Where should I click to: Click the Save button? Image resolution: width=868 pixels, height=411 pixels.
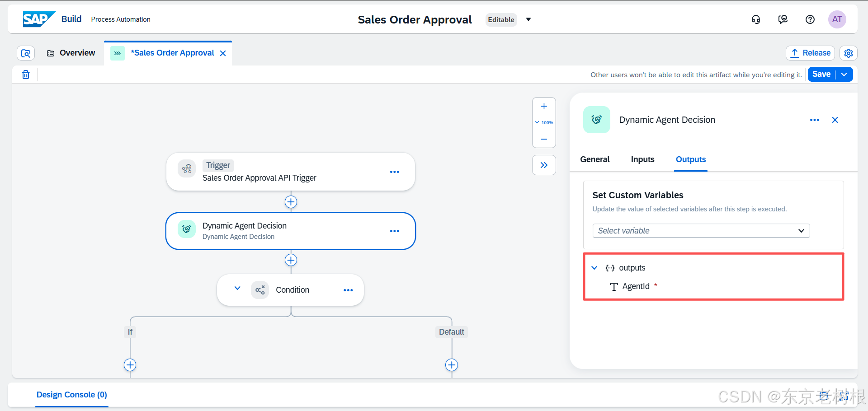click(821, 75)
